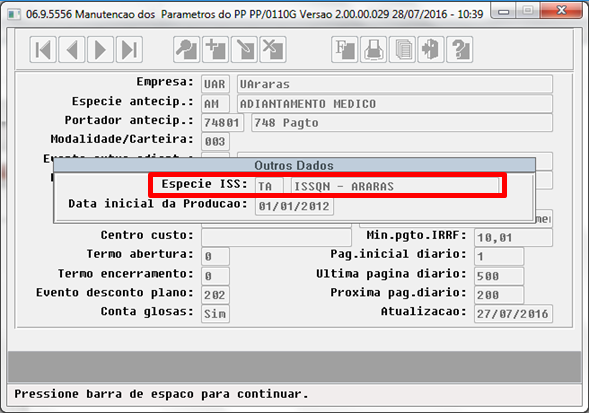Screen dimensions: 589x414
Task: Click the Especie antecip. code AM
Action: (215, 104)
